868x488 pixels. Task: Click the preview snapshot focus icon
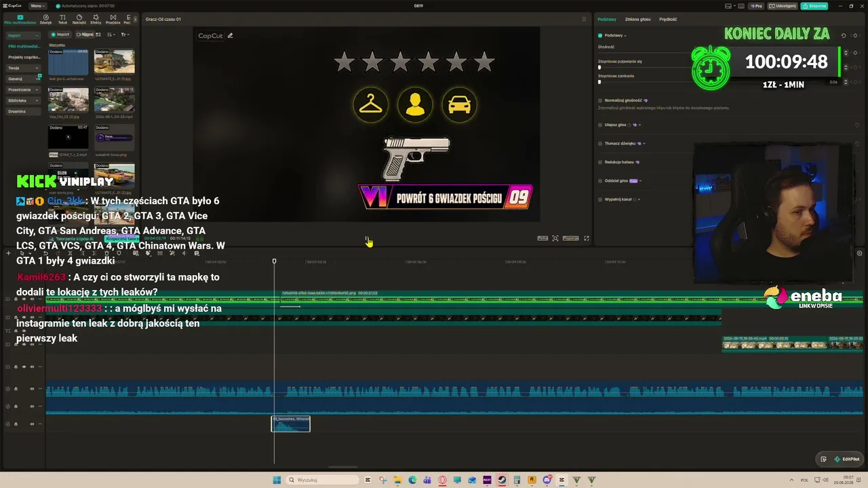(x=555, y=239)
